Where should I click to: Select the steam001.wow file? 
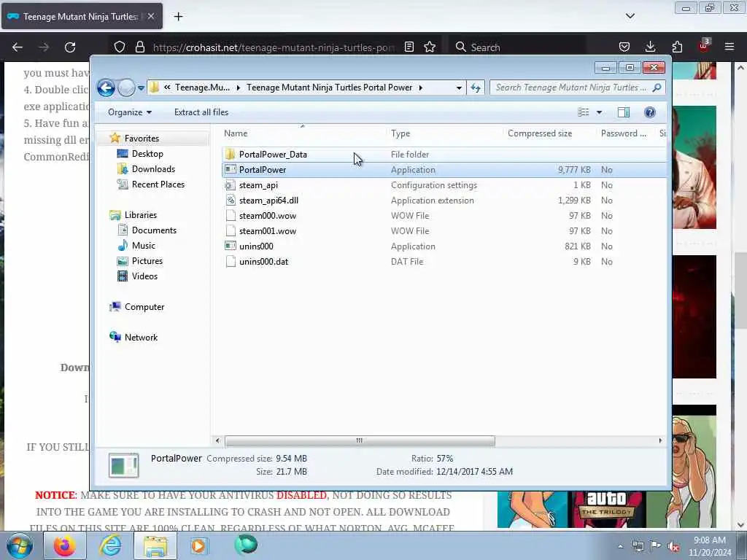(267, 231)
